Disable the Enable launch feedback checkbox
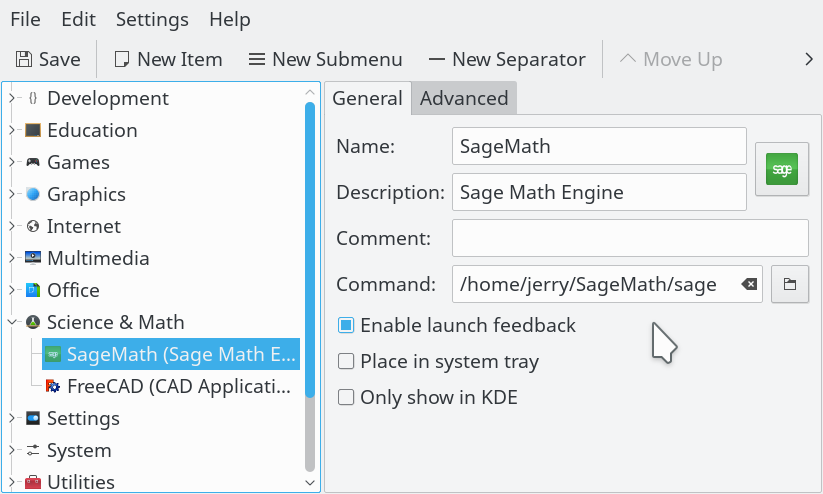The width and height of the screenshot is (823, 494). pyautogui.click(x=346, y=325)
